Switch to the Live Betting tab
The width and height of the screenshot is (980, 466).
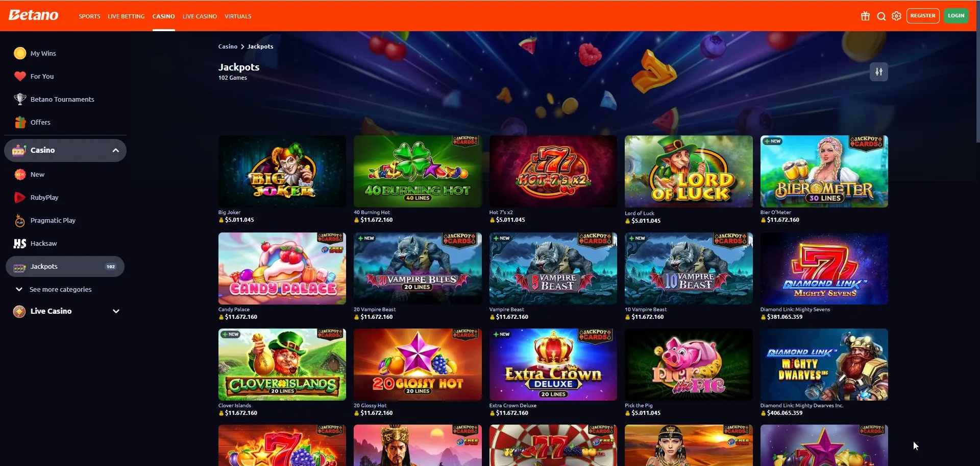pos(126,16)
